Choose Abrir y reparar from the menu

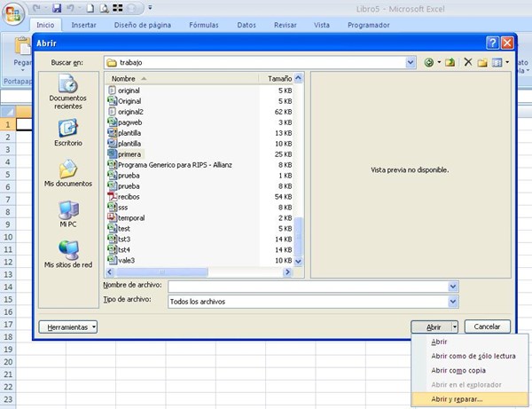pyautogui.click(x=457, y=398)
